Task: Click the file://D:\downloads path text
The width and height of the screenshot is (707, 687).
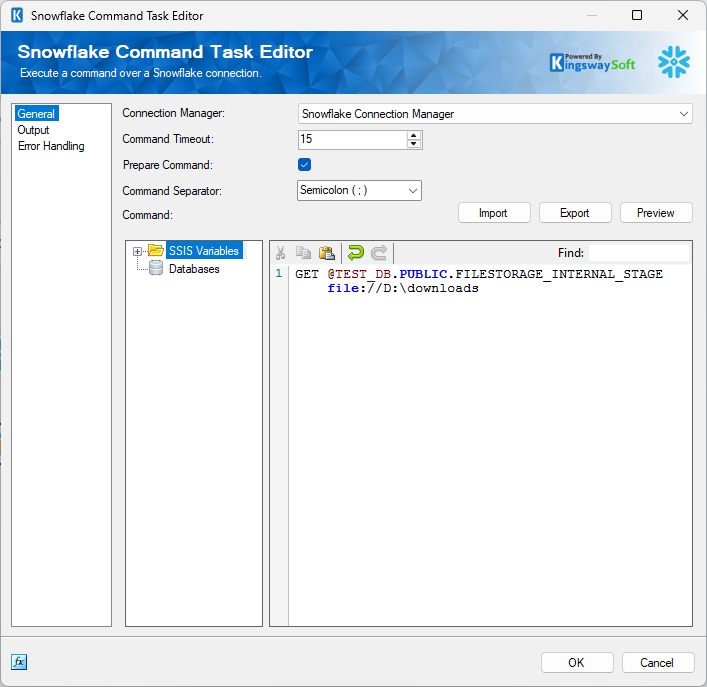Action: tap(403, 288)
